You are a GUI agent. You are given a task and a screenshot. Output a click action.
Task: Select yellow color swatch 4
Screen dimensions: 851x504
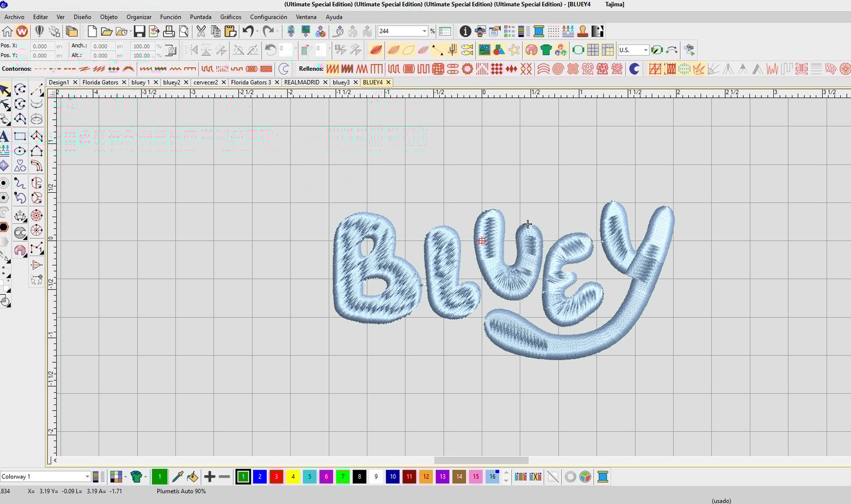tap(293, 477)
